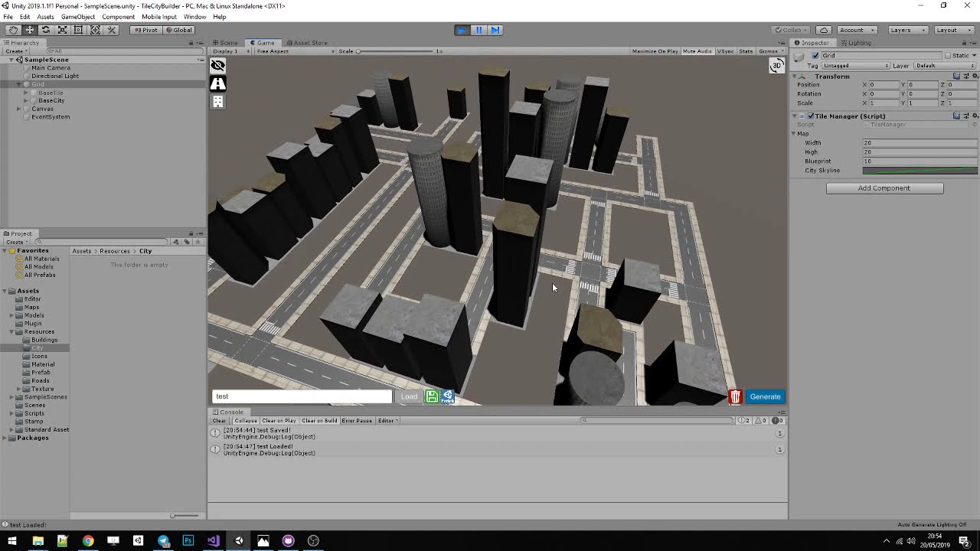The width and height of the screenshot is (980, 551).
Task: Click the City Skyline curve field
Action: pos(920,171)
